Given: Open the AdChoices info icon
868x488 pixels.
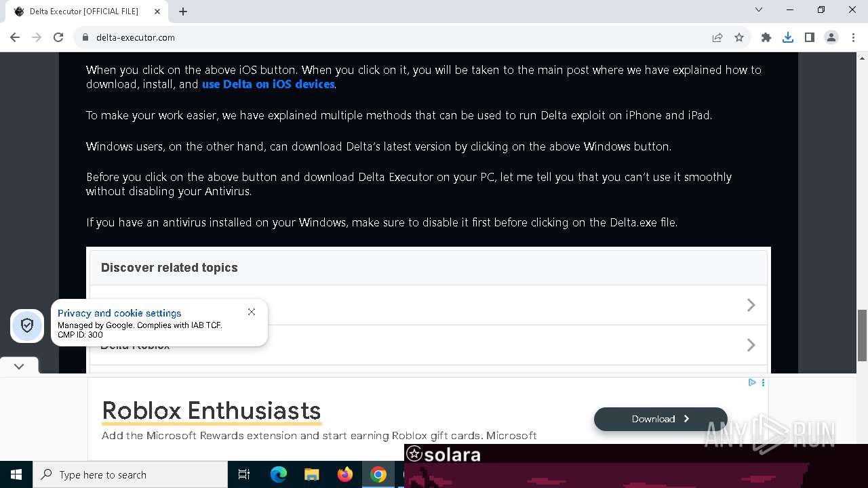Looking at the screenshot, I should click(752, 382).
